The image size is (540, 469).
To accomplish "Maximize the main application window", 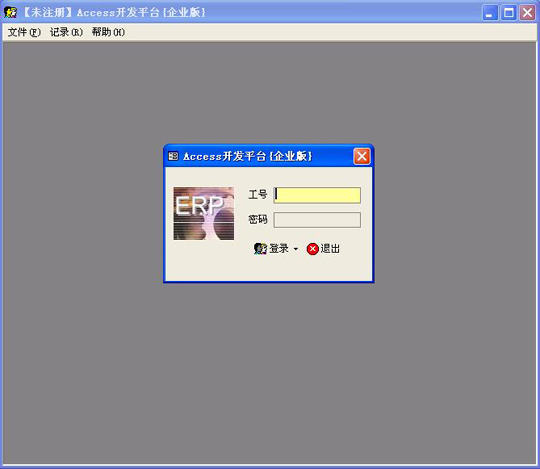I will click(509, 13).
